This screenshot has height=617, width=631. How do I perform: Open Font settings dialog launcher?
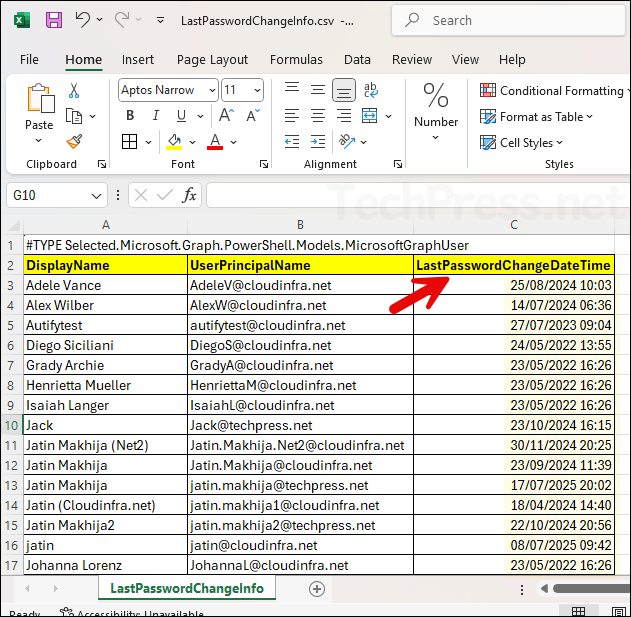[x=264, y=164]
